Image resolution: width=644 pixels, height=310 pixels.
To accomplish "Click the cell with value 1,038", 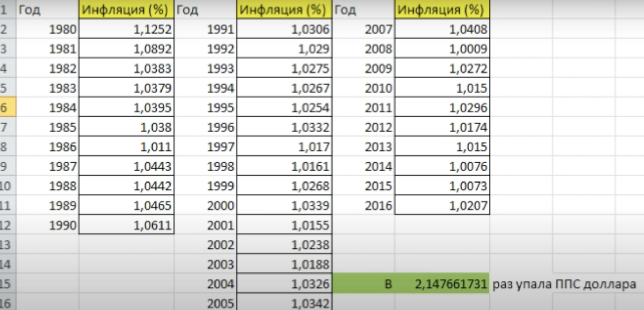I will pyautogui.click(x=127, y=127).
